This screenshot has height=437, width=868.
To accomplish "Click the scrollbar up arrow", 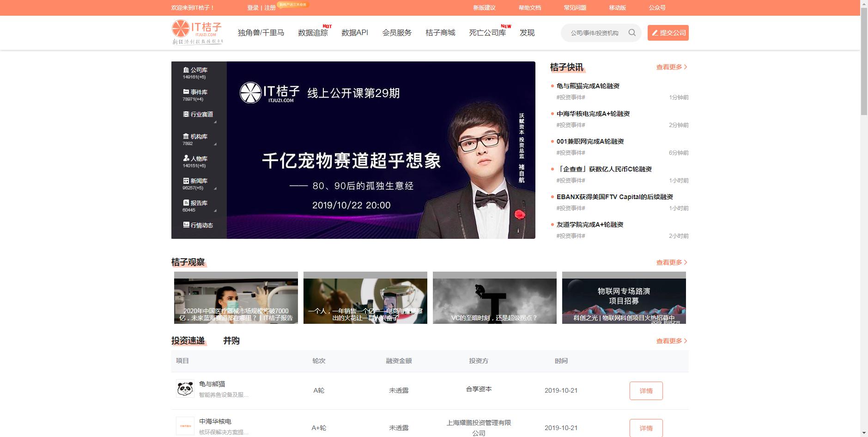I will [864, 4].
